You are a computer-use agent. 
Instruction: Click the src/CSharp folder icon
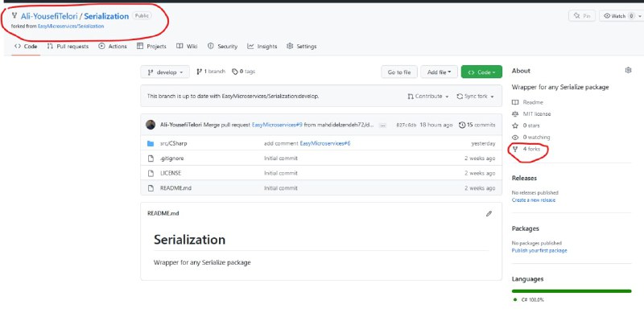coord(151,144)
